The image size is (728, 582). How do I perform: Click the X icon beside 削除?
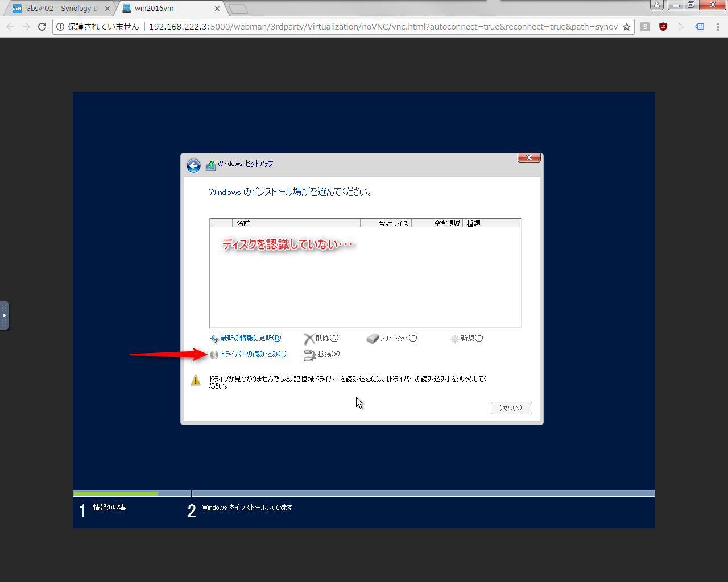point(309,339)
